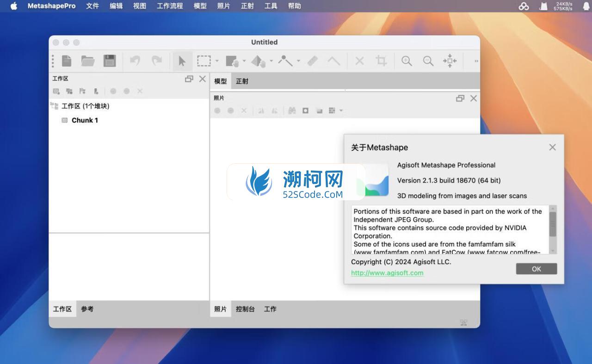The height and width of the screenshot is (364, 592).
Task: Click the Add marker flag icon in the workspace panel
Action: coord(82,91)
